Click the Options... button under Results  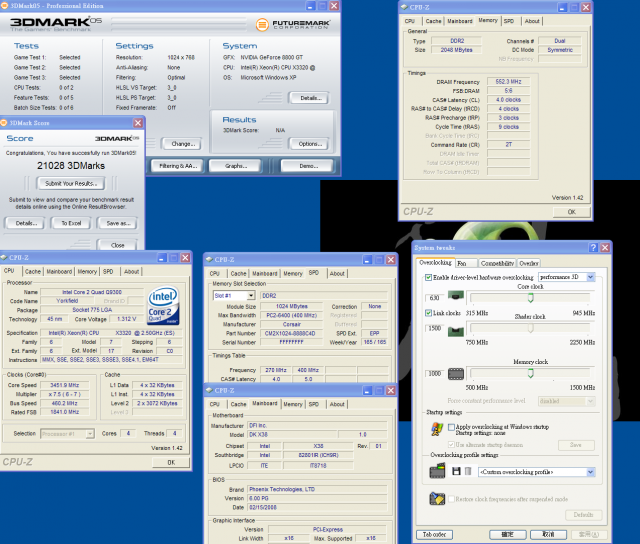click(x=310, y=144)
